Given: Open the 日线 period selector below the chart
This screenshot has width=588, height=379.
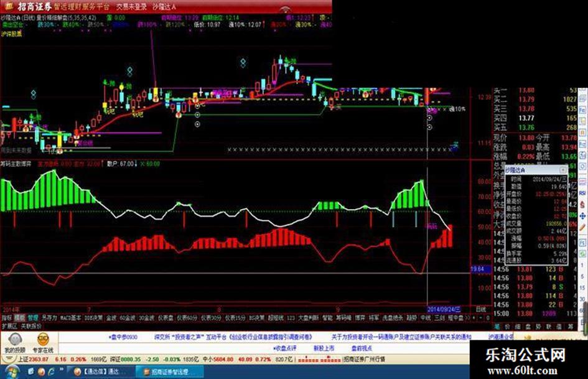Looking at the screenshot, I should 481,309.
